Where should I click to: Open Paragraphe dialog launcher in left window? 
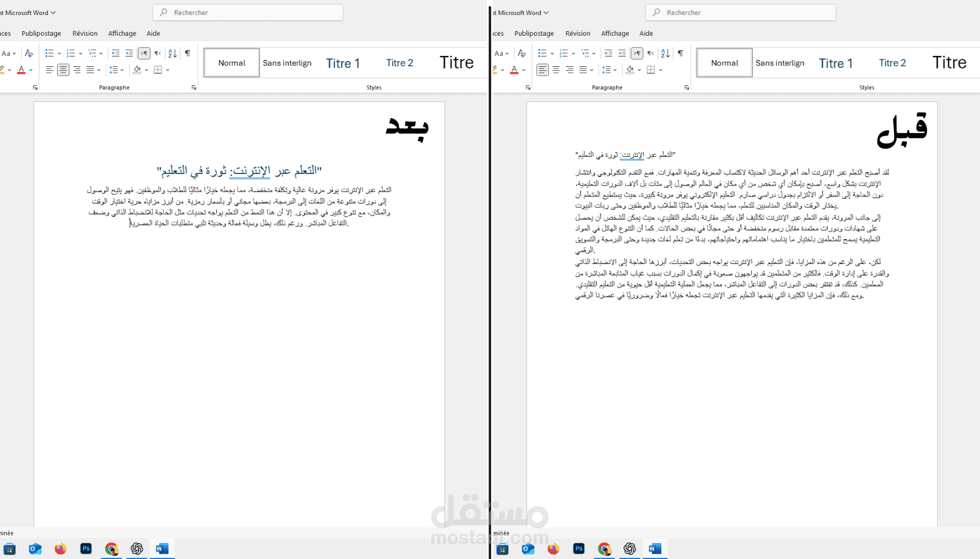[194, 88]
